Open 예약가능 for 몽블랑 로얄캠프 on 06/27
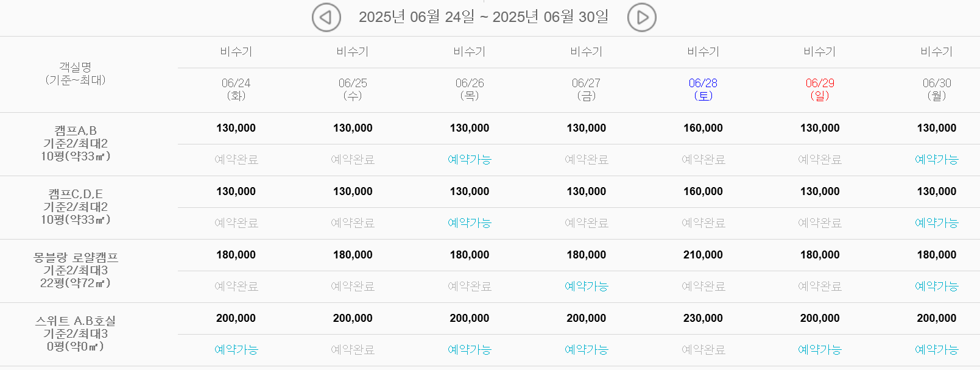This screenshot has width=980, height=370. (586, 286)
